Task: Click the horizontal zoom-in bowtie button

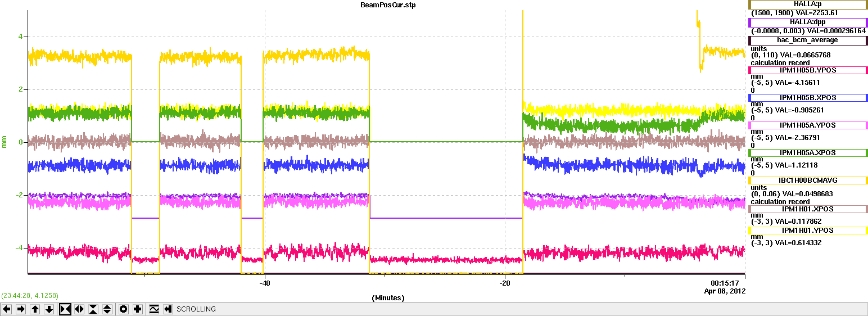Action: pos(65,309)
